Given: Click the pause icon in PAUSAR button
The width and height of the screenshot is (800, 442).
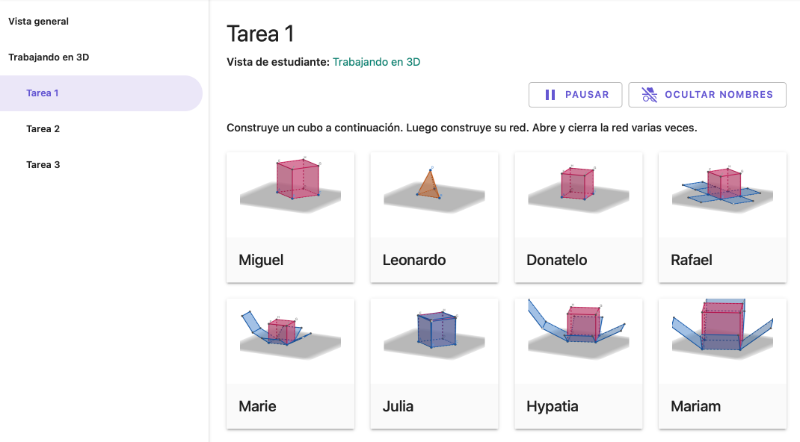Looking at the screenshot, I should click(550, 95).
